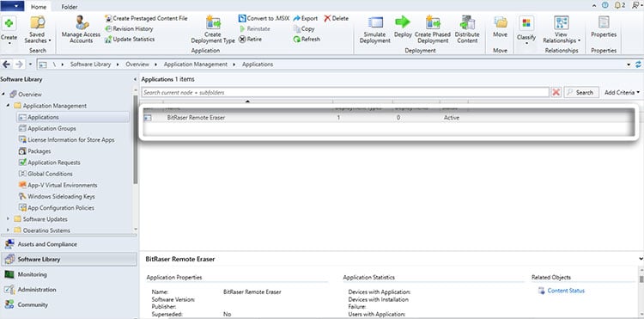Switch to the Home ribbon tab
The image size is (644, 319).
tap(39, 7)
